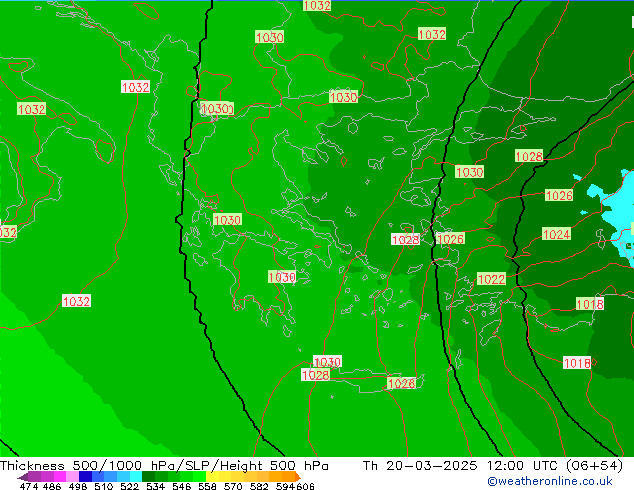
Task: Click the legend value '510'
Action: pyautogui.click(x=104, y=486)
